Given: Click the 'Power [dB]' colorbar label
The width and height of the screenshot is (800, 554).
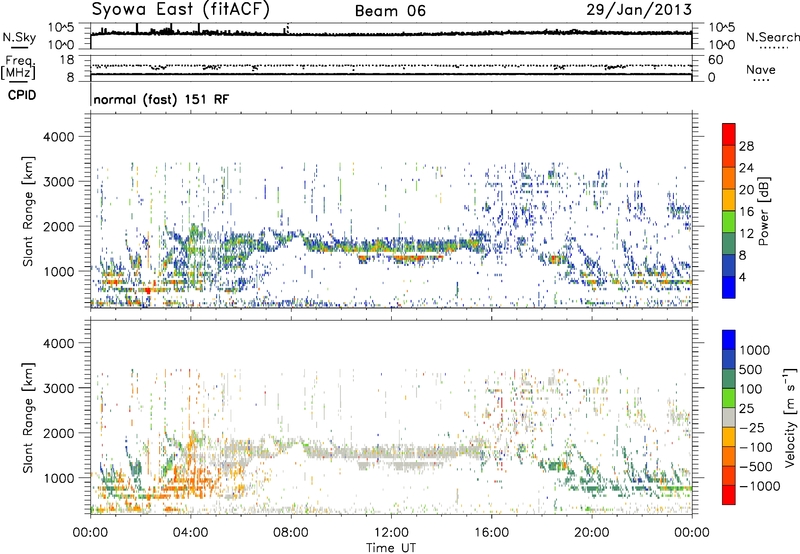Looking at the screenshot, I should tap(763, 211).
